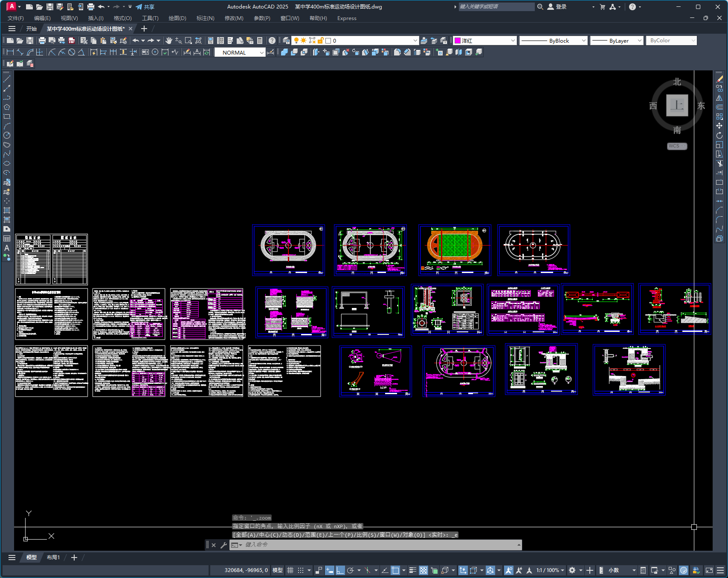Select the Move modify tool
Screen dimensions: 728x578
tap(719, 126)
